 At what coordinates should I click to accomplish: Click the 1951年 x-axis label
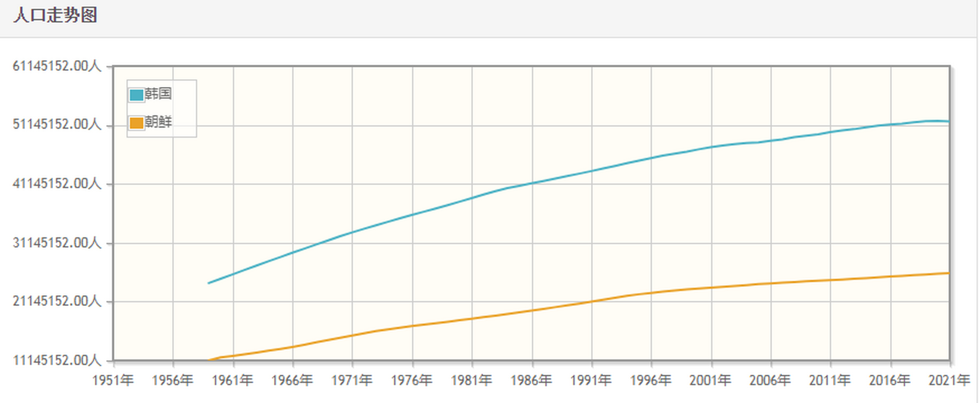[x=113, y=380]
